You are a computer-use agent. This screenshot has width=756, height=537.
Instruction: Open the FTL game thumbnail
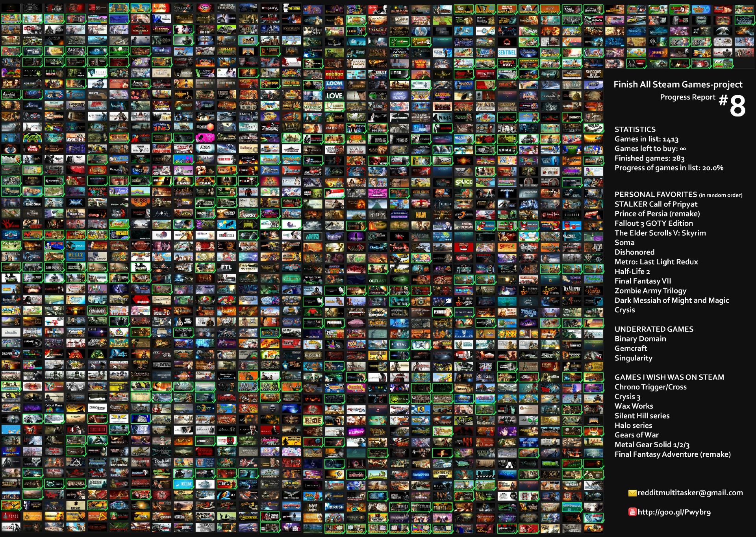coord(226,267)
